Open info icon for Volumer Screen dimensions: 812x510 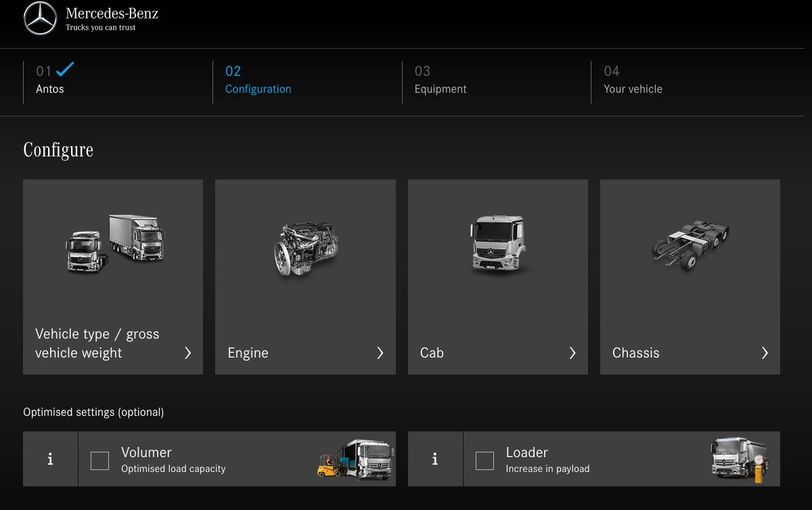(50, 459)
